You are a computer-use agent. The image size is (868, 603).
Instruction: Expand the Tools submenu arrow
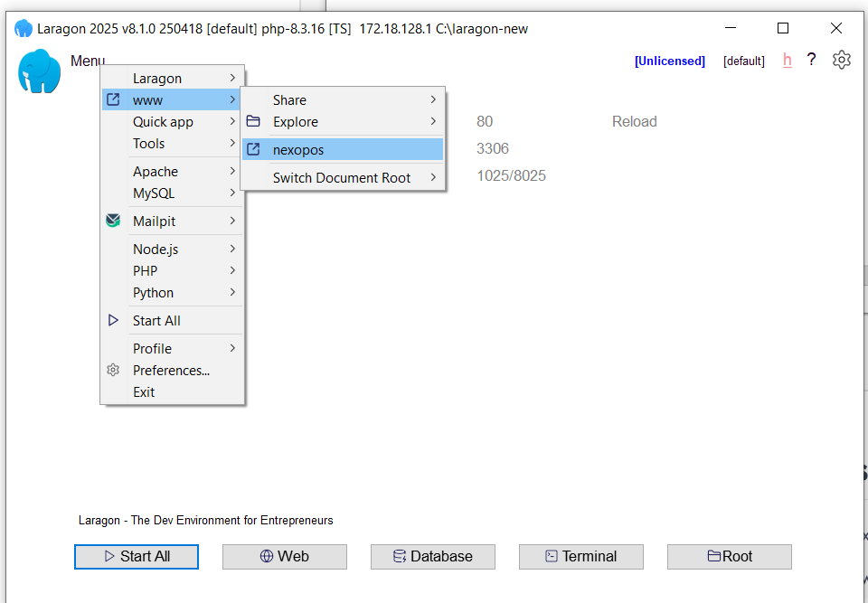(233, 143)
